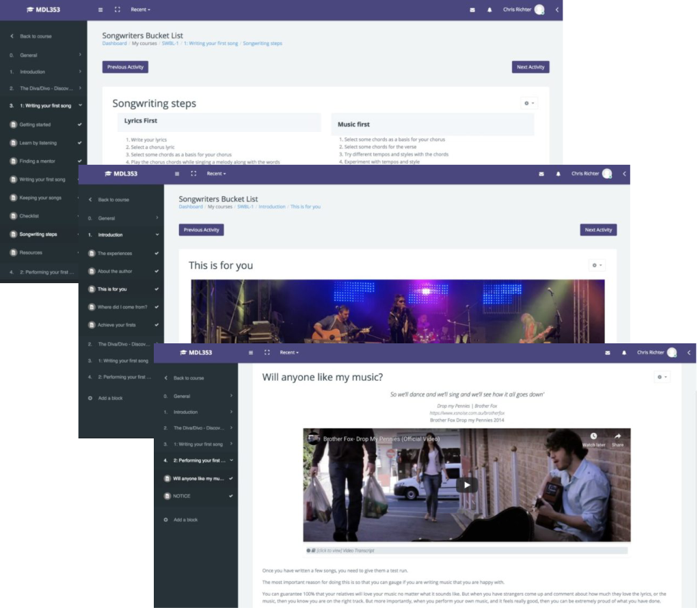Open the Dashboard breadcrumb link in Songwriting steps window

point(114,43)
